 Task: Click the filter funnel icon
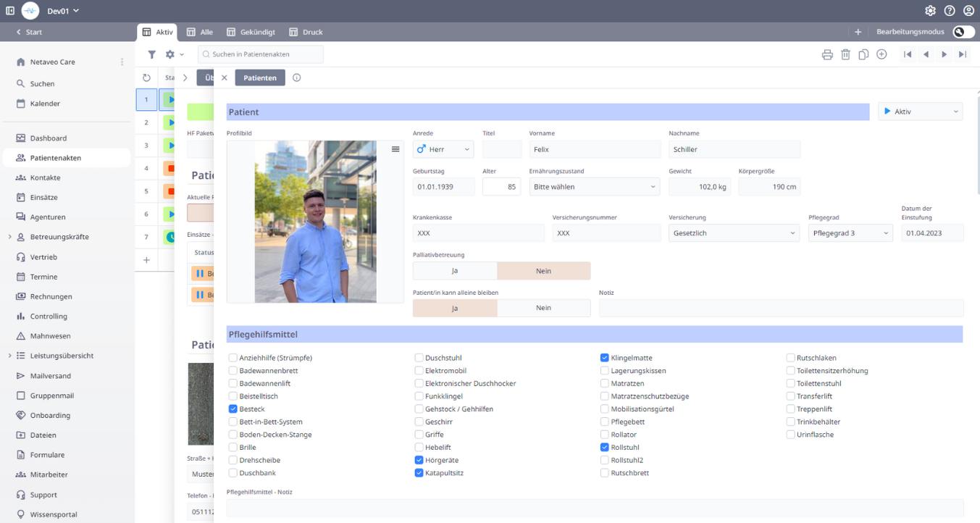[x=152, y=54]
